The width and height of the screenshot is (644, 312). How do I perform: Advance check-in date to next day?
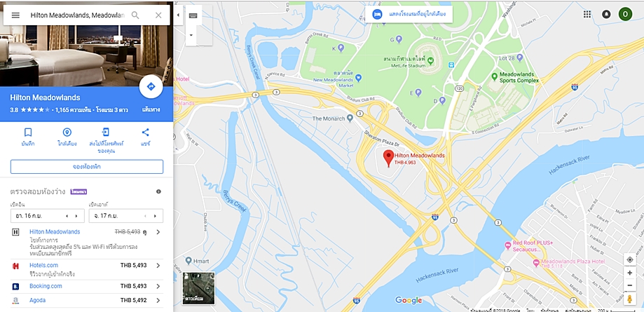(76, 216)
